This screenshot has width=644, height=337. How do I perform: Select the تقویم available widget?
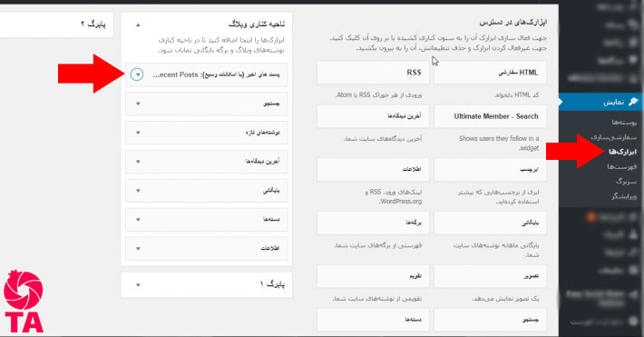coord(373,276)
